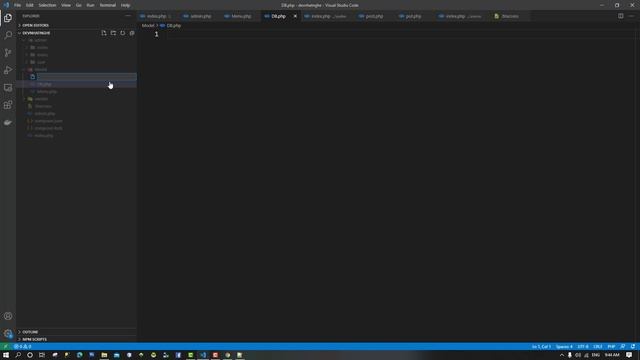This screenshot has height=360, width=640.
Task: Click errors and warnings count in status bar
Action: point(22,347)
